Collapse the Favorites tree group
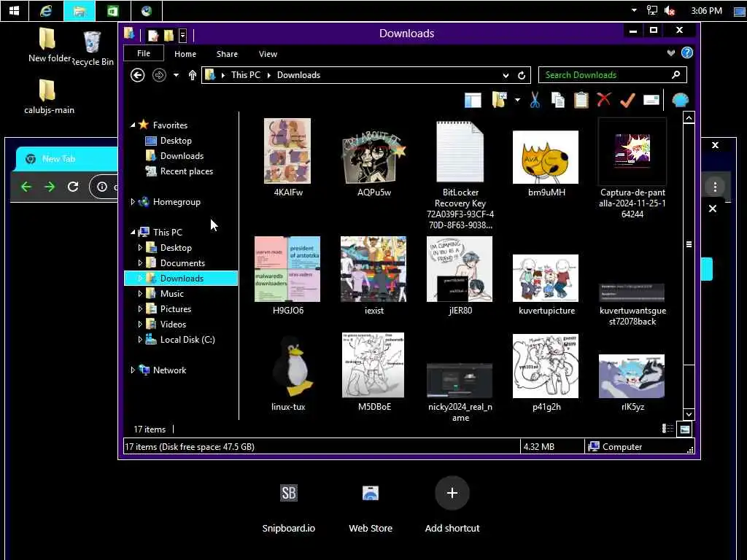Screen dimensions: 747x560 pyautogui.click(x=133, y=125)
